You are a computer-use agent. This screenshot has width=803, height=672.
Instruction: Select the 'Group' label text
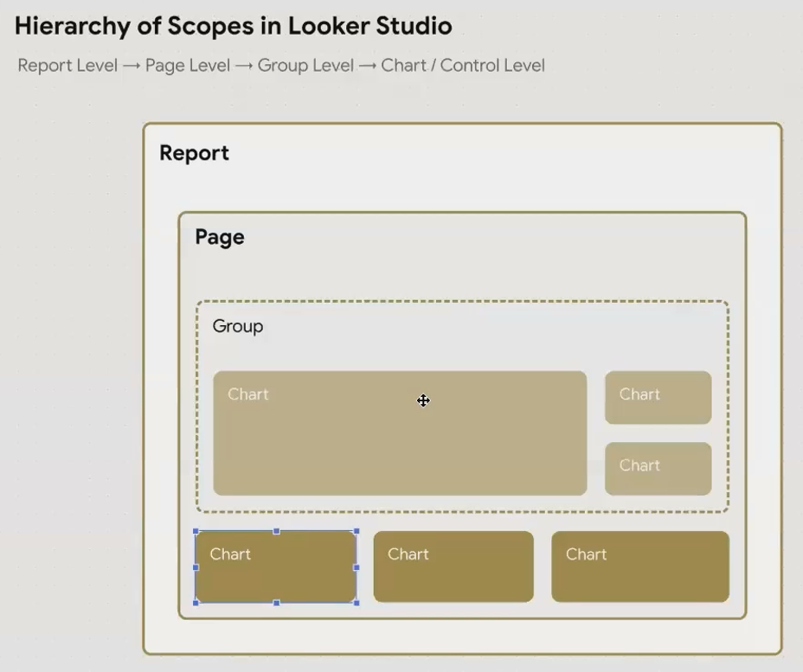[238, 326]
